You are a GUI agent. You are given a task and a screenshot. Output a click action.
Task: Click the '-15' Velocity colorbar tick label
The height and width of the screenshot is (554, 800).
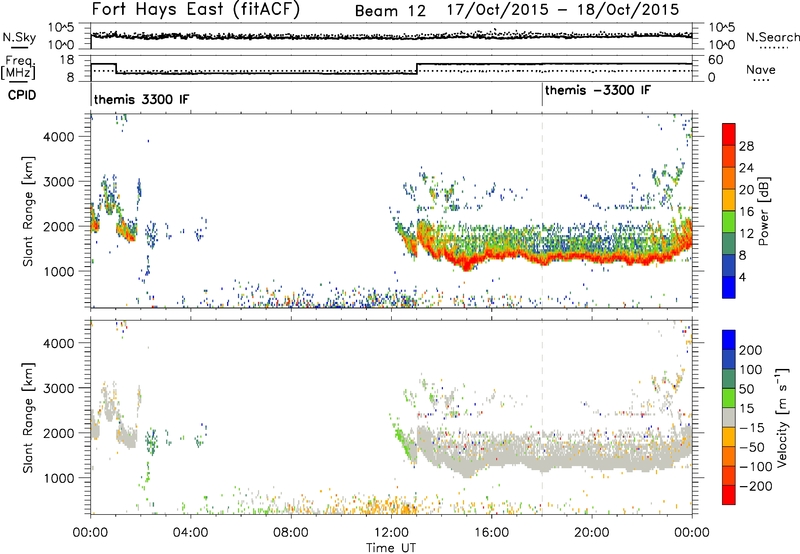point(751,428)
